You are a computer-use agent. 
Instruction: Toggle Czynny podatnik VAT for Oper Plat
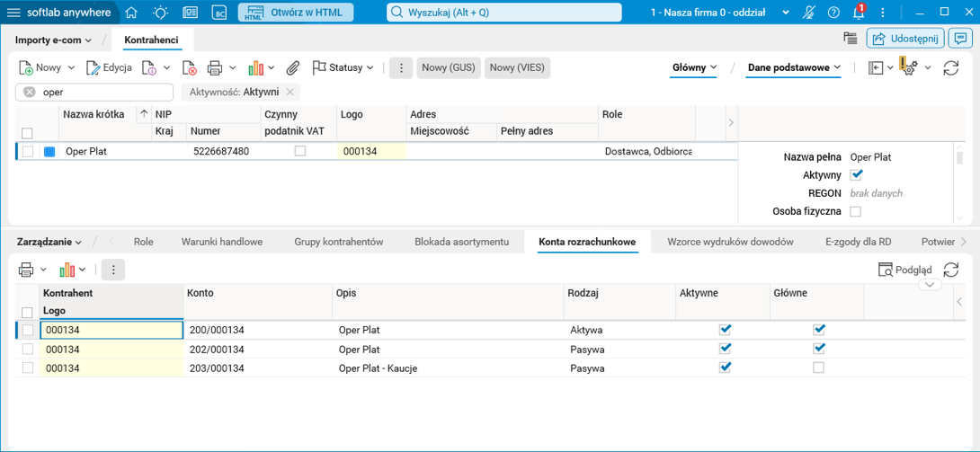point(300,151)
